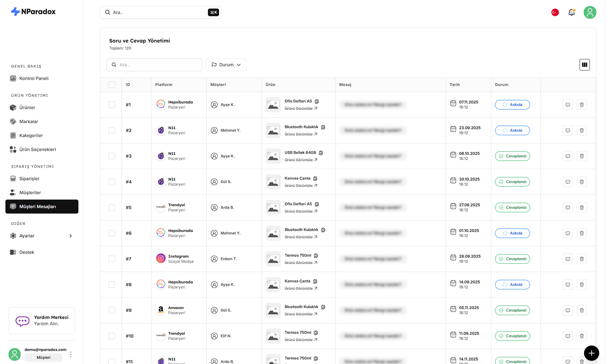607x364 pixels.
Task: Check the checkbox for row #4
Action: pyautogui.click(x=112, y=182)
